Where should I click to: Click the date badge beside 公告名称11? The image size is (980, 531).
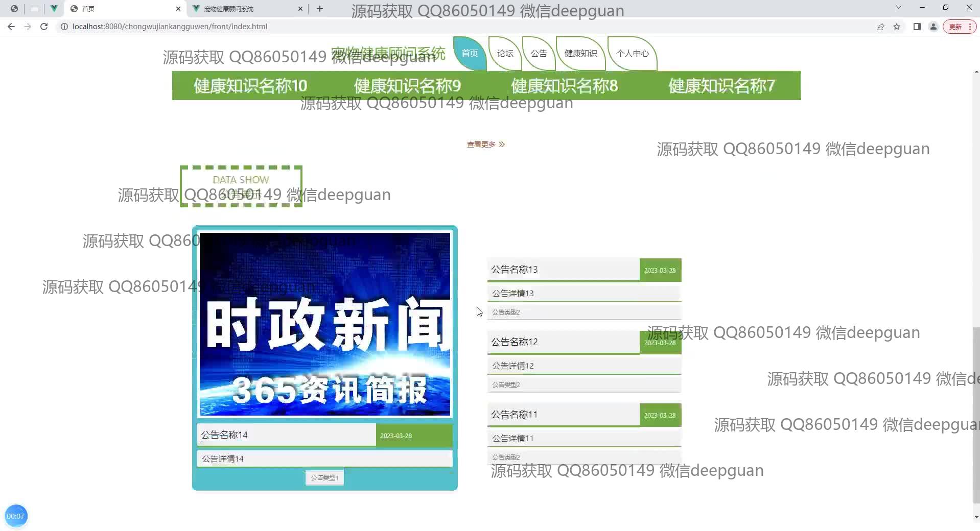click(x=660, y=415)
